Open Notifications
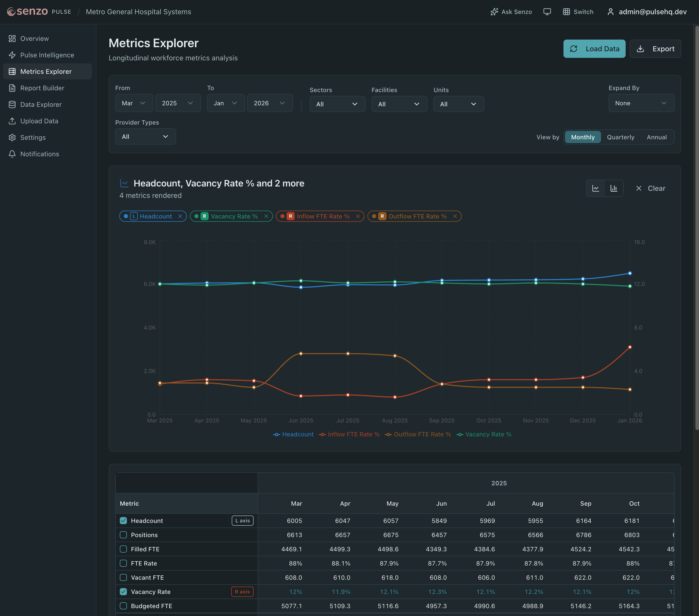699x616 pixels. click(40, 154)
